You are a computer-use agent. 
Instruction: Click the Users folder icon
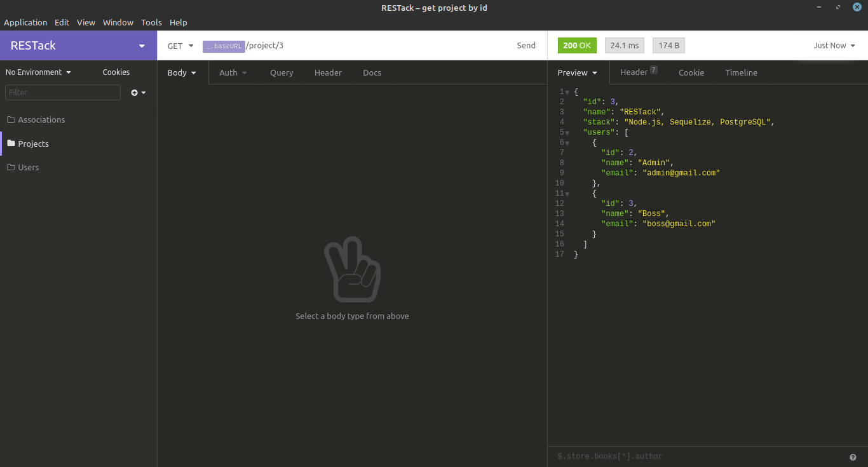pos(11,167)
